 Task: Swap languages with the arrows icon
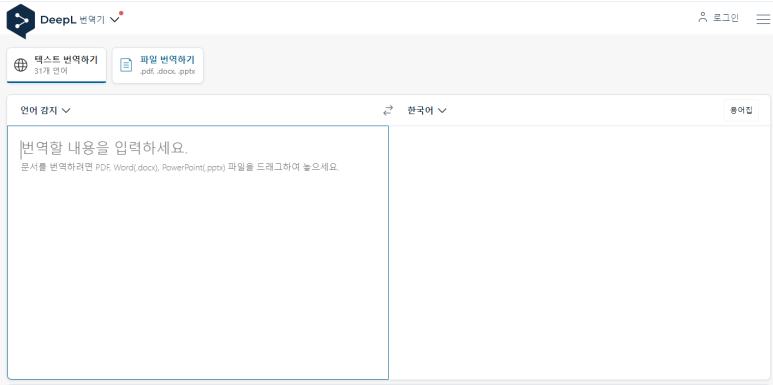(388, 110)
